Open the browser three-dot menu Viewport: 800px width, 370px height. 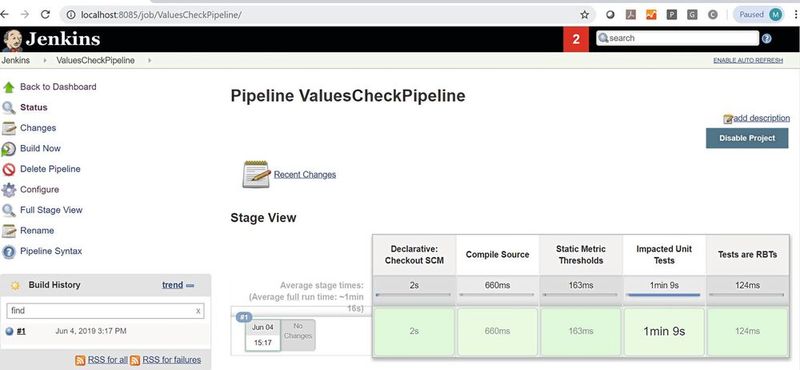pyautogui.click(x=796, y=15)
